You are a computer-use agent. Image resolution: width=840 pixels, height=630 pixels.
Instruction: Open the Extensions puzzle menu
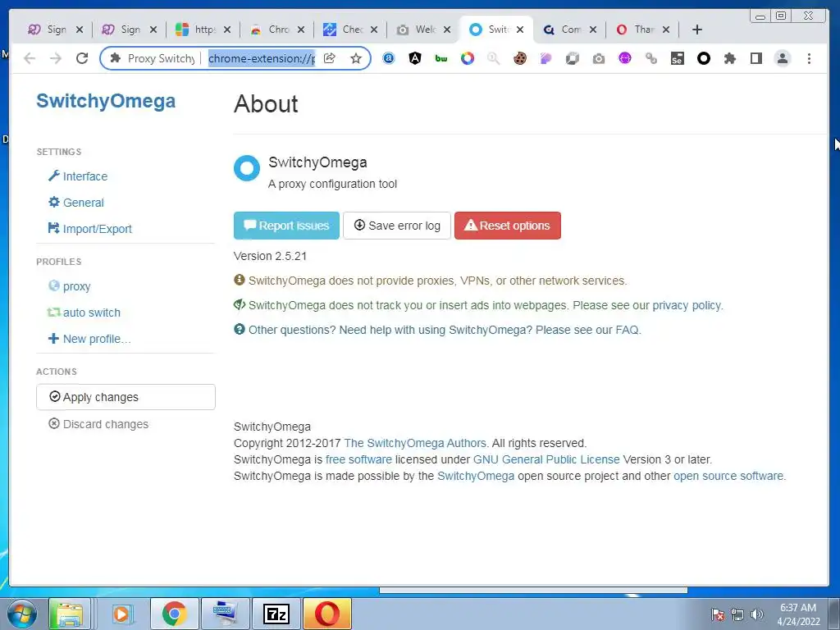click(729, 58)
